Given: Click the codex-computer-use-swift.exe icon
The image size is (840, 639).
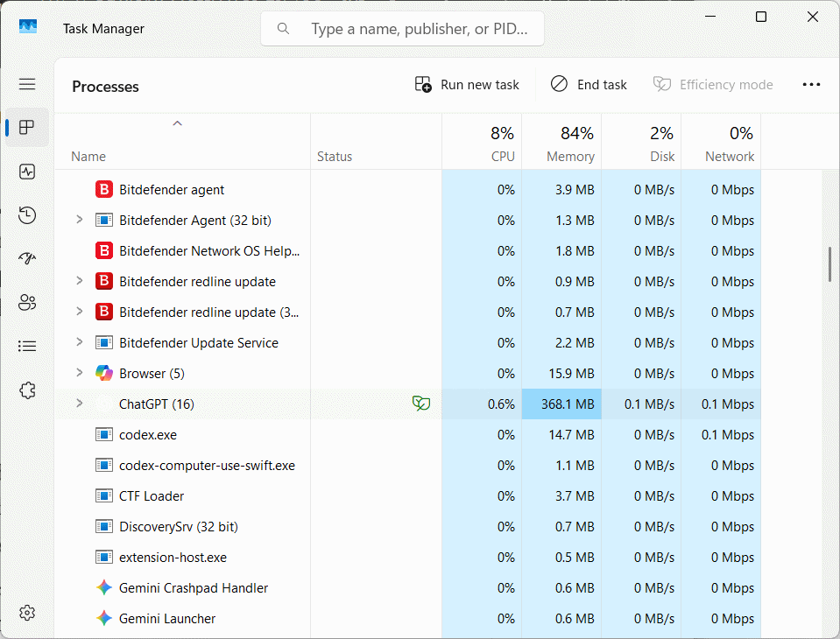Looking at the screenshot, I should [x=104, y=465].
